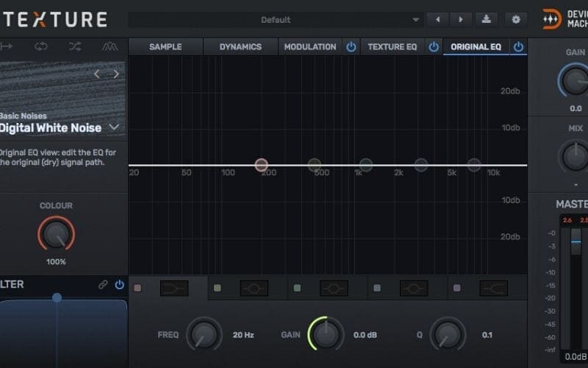Toggle the Modulation power button

[351, 47]
